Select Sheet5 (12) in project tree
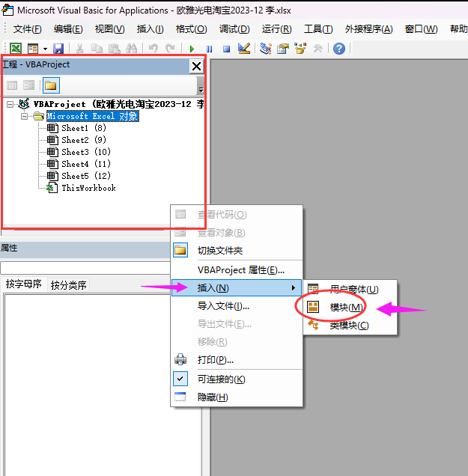The image size is (468, 476). coord(86,176)
